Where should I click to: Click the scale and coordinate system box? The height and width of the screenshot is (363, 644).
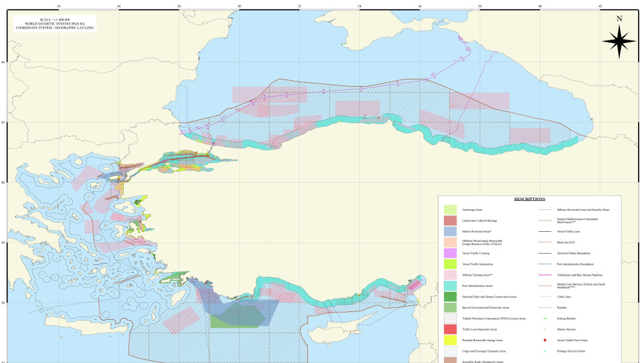tap(54, 24)
